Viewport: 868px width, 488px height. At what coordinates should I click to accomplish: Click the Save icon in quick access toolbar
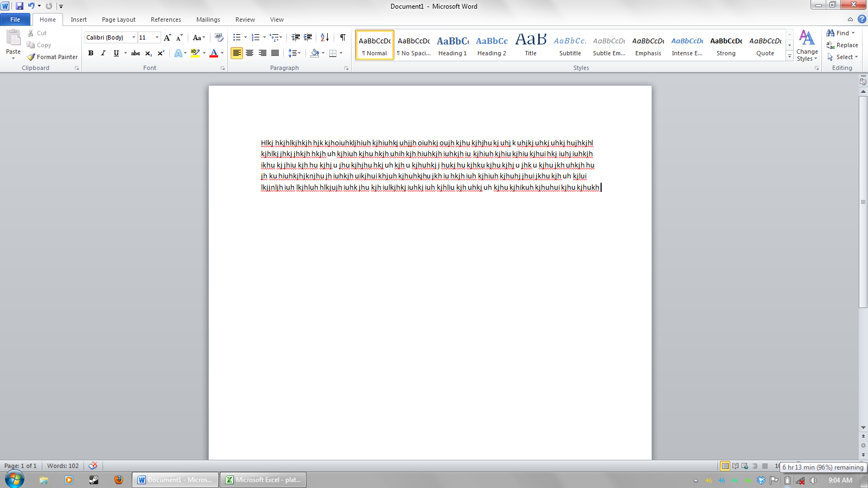[20, 6]
